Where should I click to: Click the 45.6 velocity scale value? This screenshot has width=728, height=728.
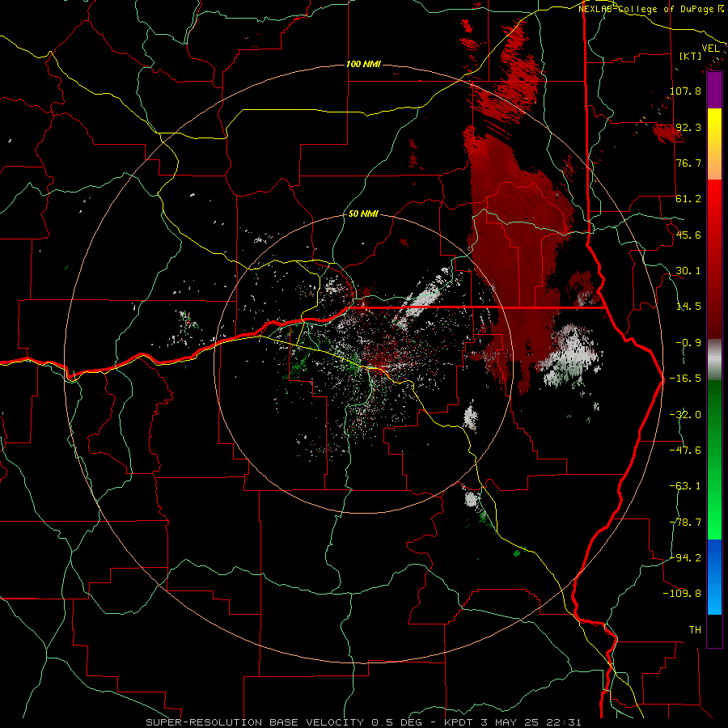point(688,235)
